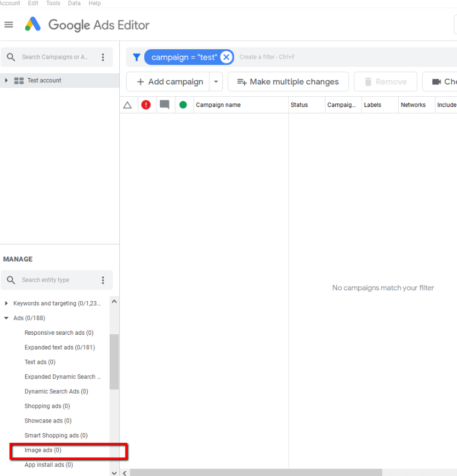Expand the Test account tree node

(6, 80)
